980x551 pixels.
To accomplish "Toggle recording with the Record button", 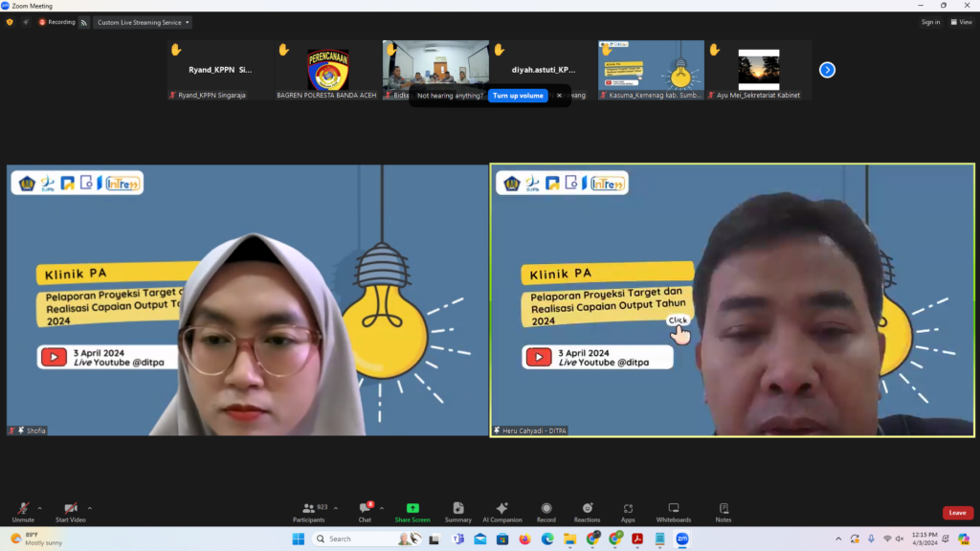I will pyautogui.click(x=546, y=512).
